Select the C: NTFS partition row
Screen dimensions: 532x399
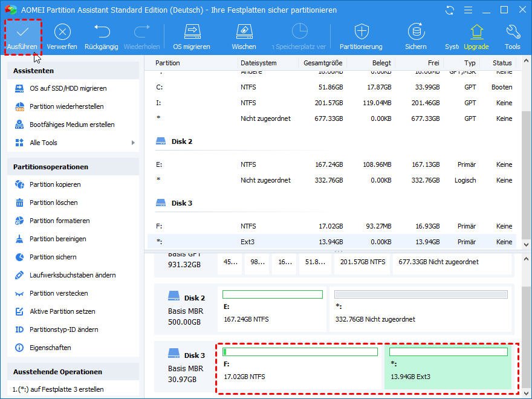pos(332,88)
